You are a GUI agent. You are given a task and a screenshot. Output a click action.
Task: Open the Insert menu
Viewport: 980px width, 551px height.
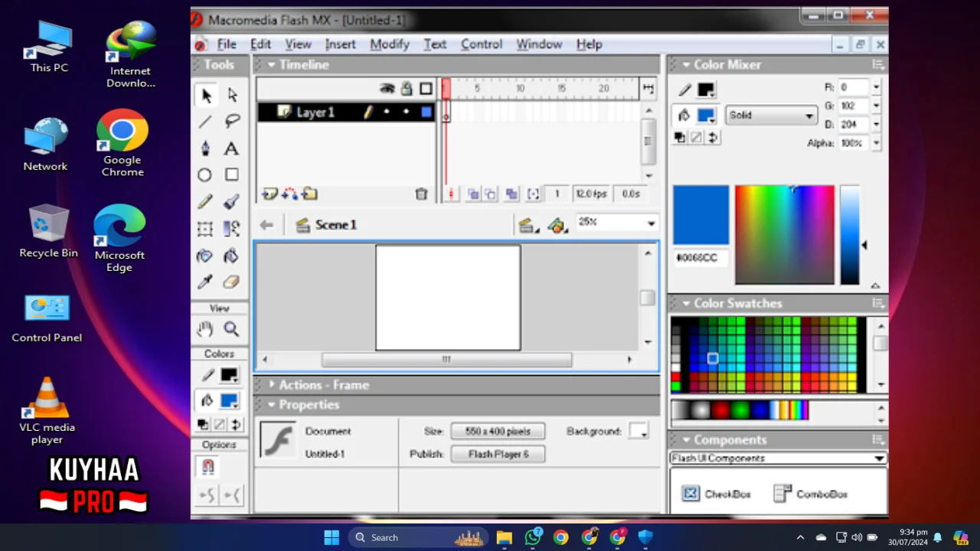point(340,44)
